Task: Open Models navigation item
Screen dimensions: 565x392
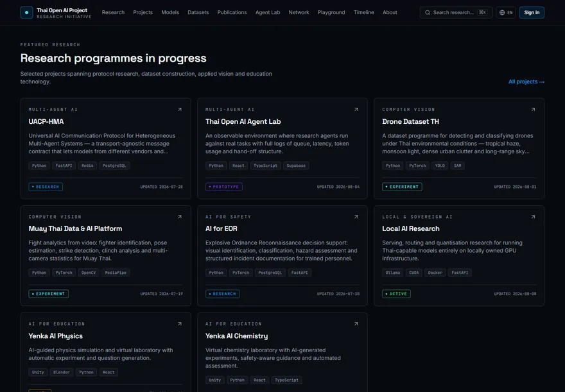Action: tap(170, 12)
